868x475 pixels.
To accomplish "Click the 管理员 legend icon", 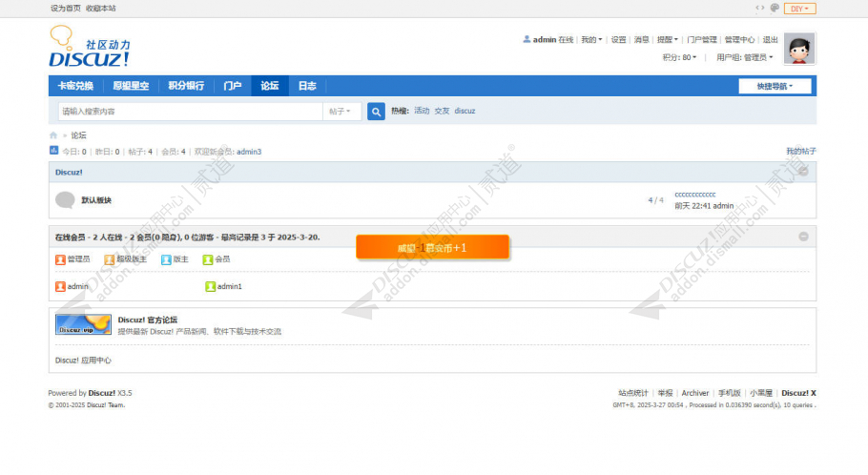I will click(x=60, y=259).
